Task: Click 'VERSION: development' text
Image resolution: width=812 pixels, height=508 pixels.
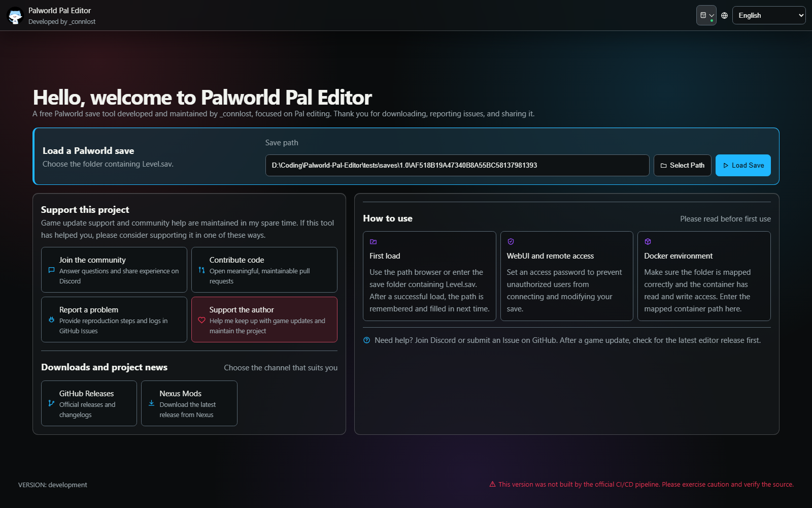Action: (x=53, y=485)
